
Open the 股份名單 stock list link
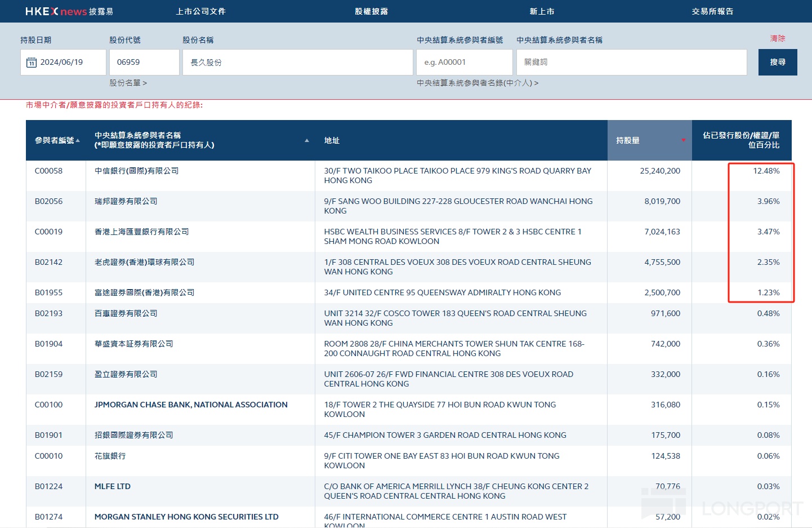128,83
